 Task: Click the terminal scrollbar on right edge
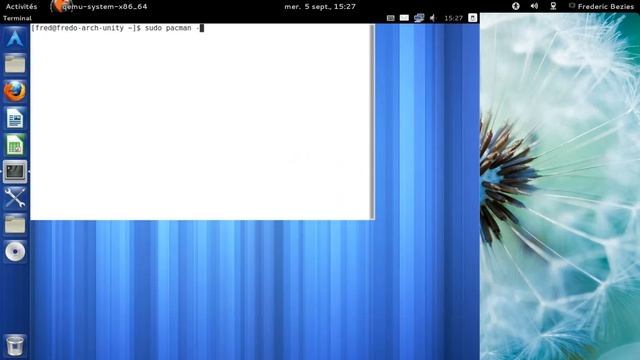tap(372, 122)
